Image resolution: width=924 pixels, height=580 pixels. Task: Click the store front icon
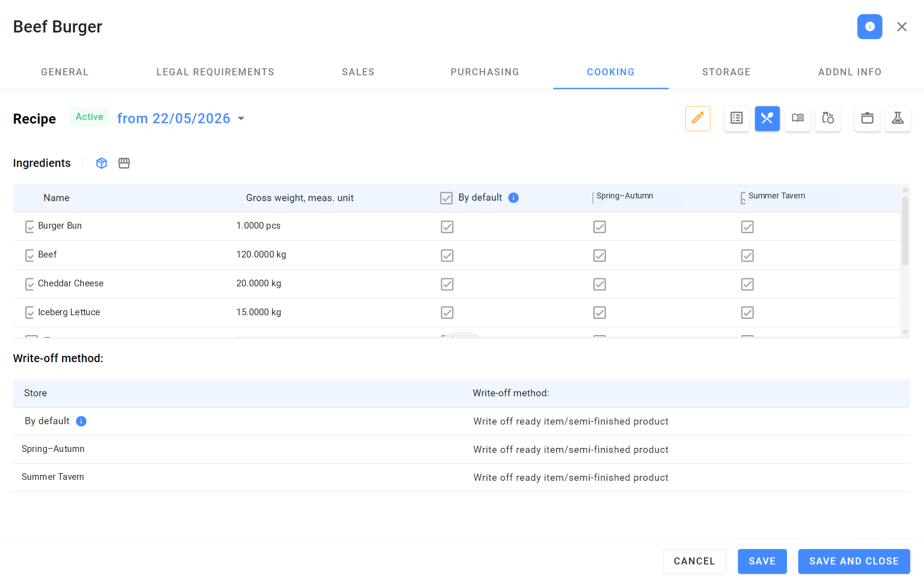[124, 163]
